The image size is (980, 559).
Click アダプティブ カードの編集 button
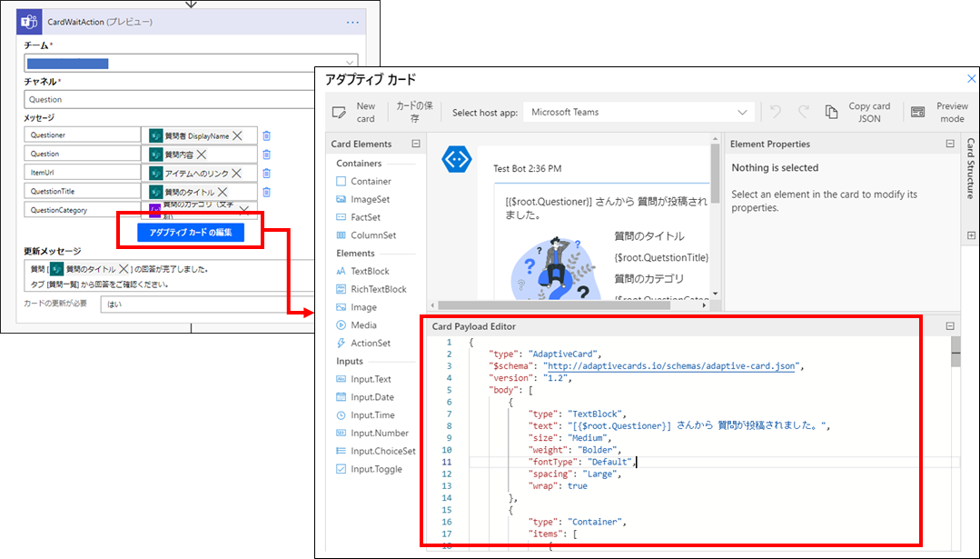click(x=191, y=233)
